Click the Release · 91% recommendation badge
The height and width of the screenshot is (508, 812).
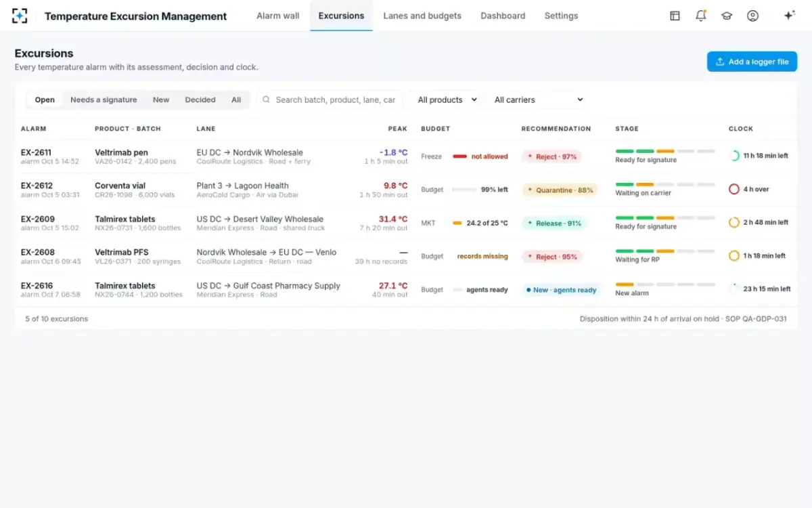554,224
